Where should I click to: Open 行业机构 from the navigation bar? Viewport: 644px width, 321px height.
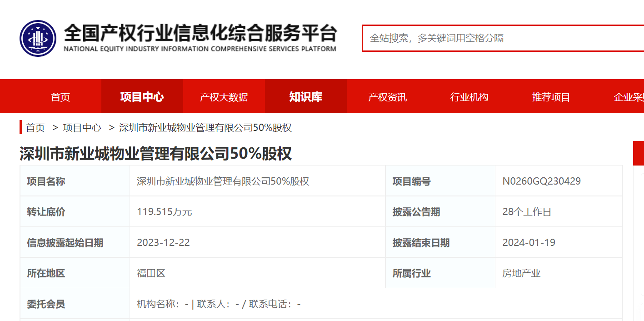click(469, 97)
